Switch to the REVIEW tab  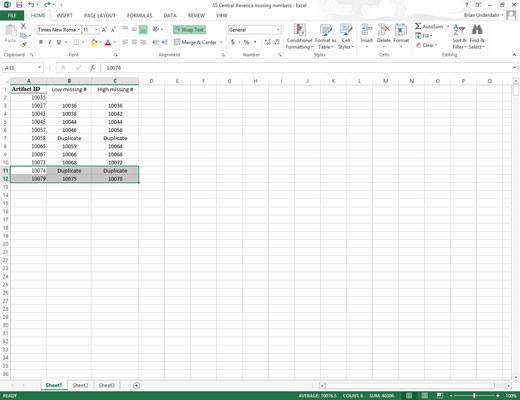pos(196,15)
